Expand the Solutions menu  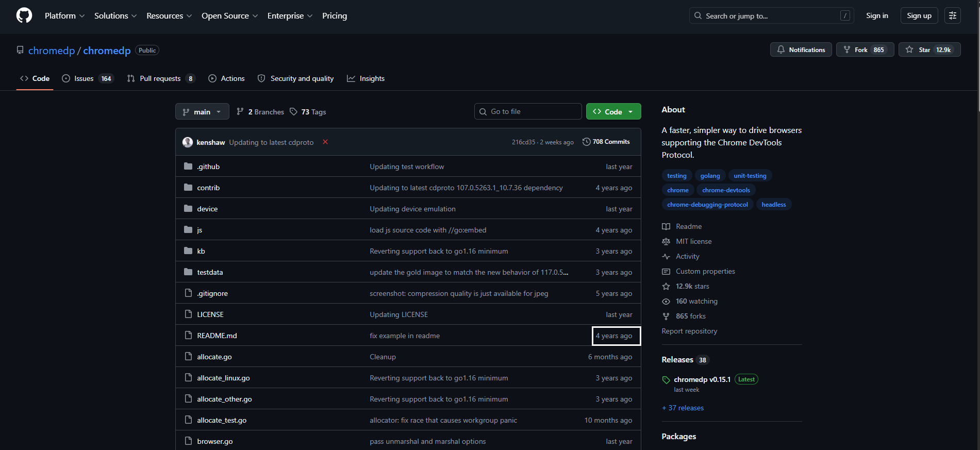click(x=115, y=16)
